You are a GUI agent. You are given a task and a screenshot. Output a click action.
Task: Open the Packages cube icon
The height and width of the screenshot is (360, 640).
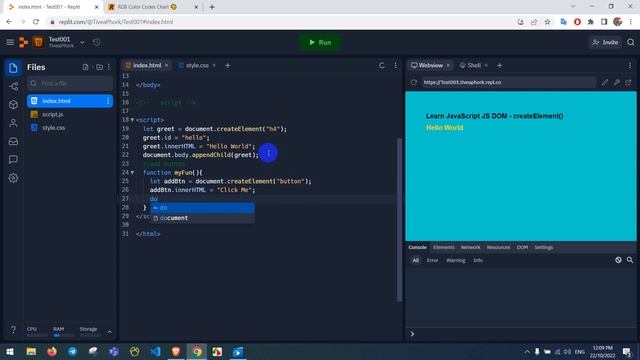click(13, 104)
